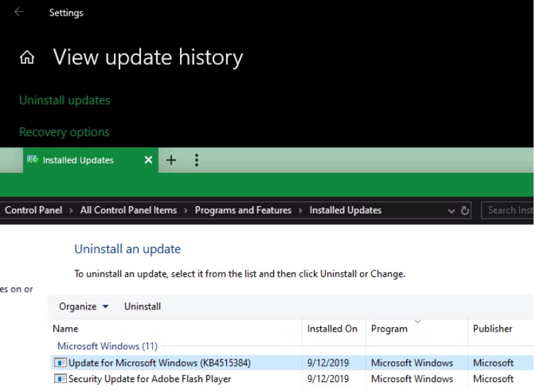Add a new tab with plus icon
The image size is (535, 392).
click(x=171, y=160)
